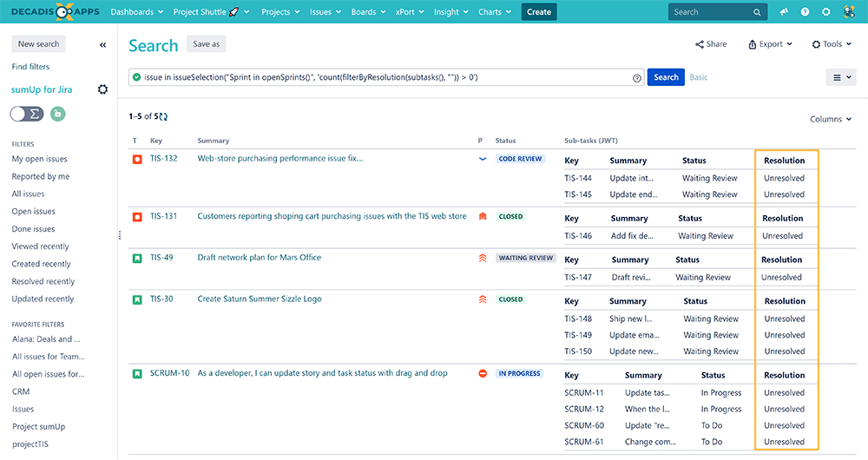
Task: Switch to Basic search mode
Action: coord(699,77)
